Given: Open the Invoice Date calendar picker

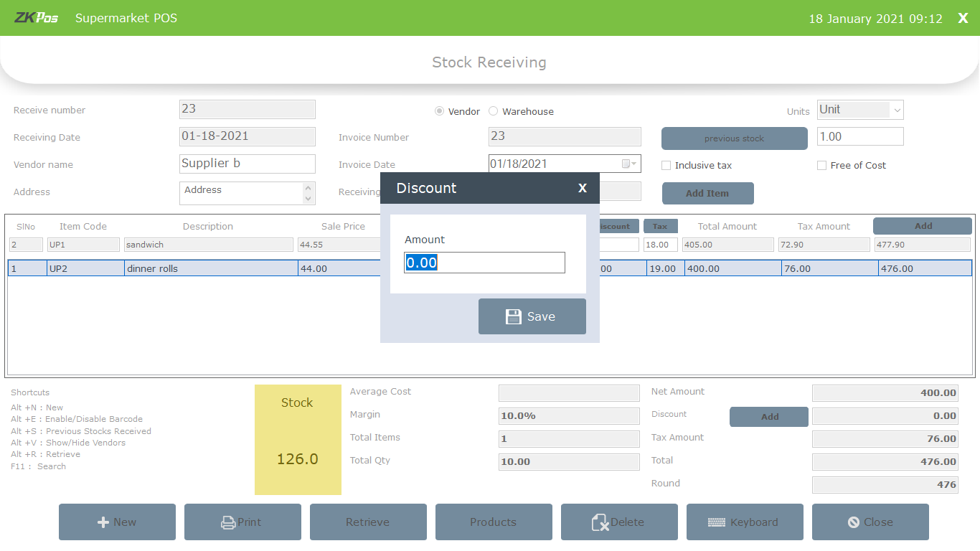Looking at the screenshot, I should click(x=629, y=164).
